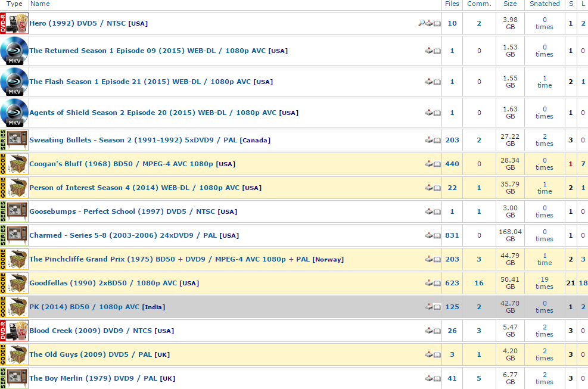The width and height of the screenshot is (588, 389).
Task: Click the Goodie chest icon for Person of Interest
Action: [14, 188]
